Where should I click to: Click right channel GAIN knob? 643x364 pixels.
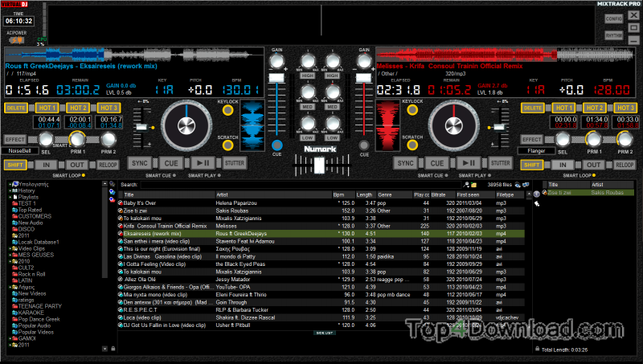(x=364, y=62)
